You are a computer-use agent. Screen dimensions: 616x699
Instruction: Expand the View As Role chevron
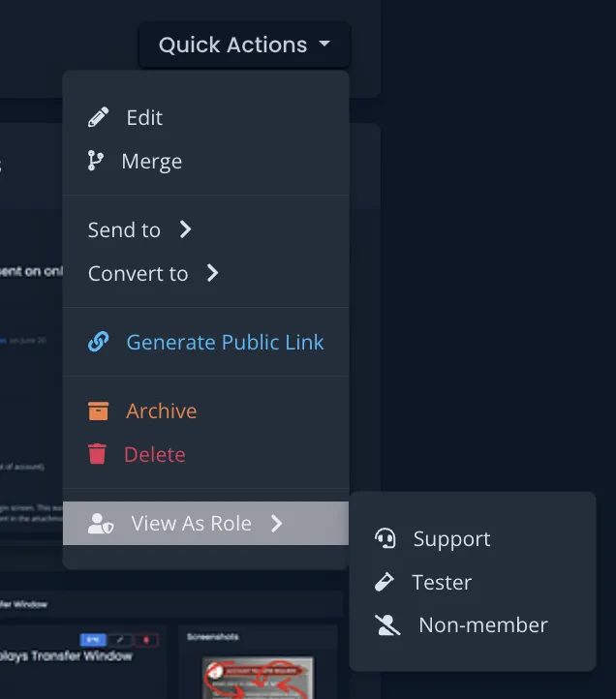(x=276, y=524)
